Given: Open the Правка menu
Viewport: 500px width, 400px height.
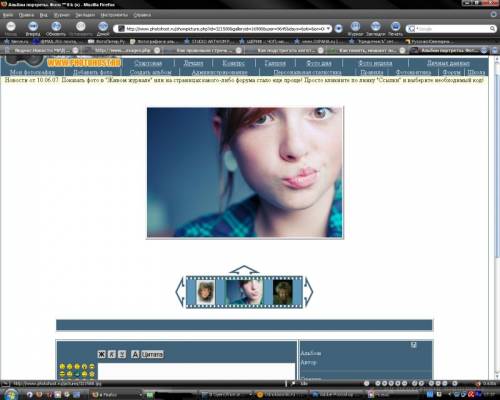Looking at the screenshot, I should pyautogui.click(x=26, y=15).
